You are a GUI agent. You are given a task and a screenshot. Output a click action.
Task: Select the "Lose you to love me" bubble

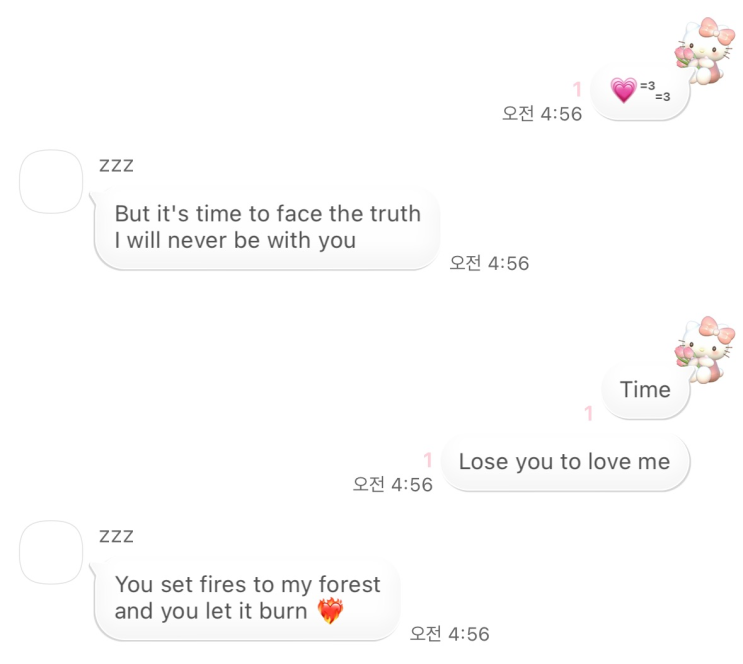pyautogui.click(x=564, y=462)
